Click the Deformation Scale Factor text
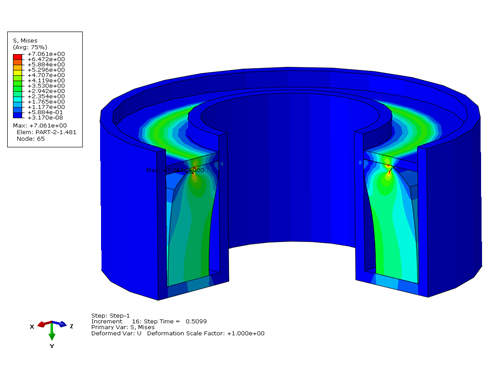This screenshot has height=369, width=491. coord(206,333)
